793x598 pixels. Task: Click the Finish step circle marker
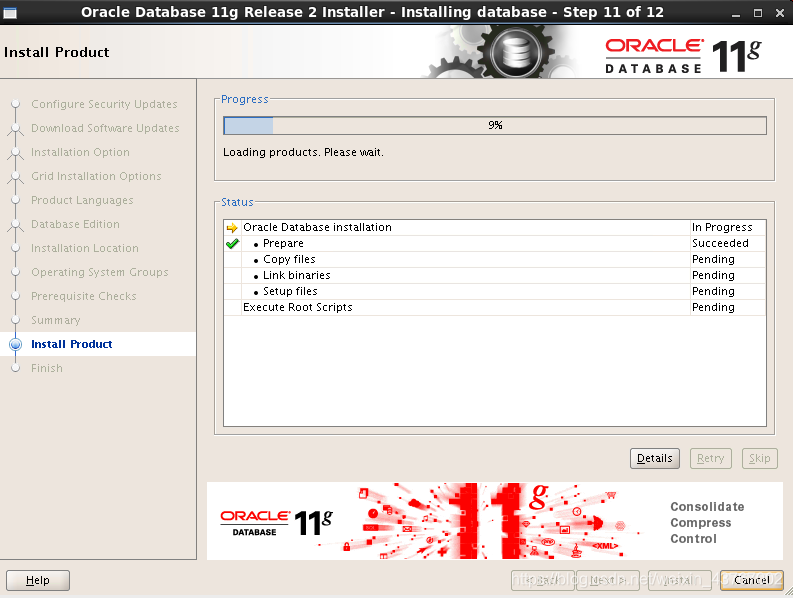point(16,368)
